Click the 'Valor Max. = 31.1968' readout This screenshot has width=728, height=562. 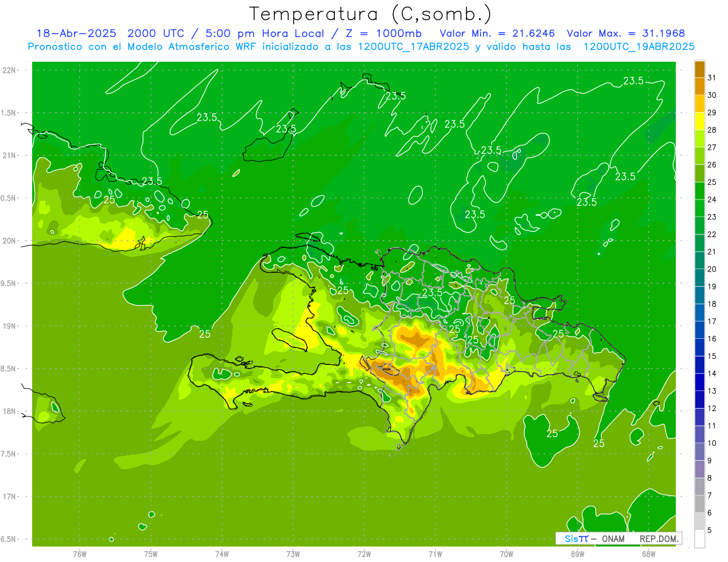point(626,33)
